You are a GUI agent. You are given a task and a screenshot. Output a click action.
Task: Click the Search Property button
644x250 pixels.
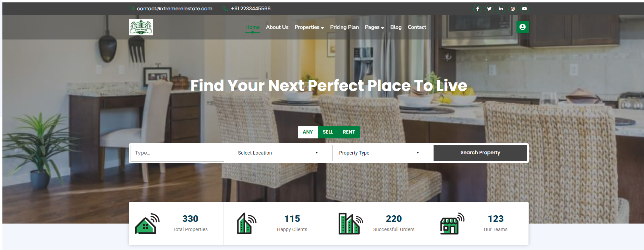tap(480, 153)
